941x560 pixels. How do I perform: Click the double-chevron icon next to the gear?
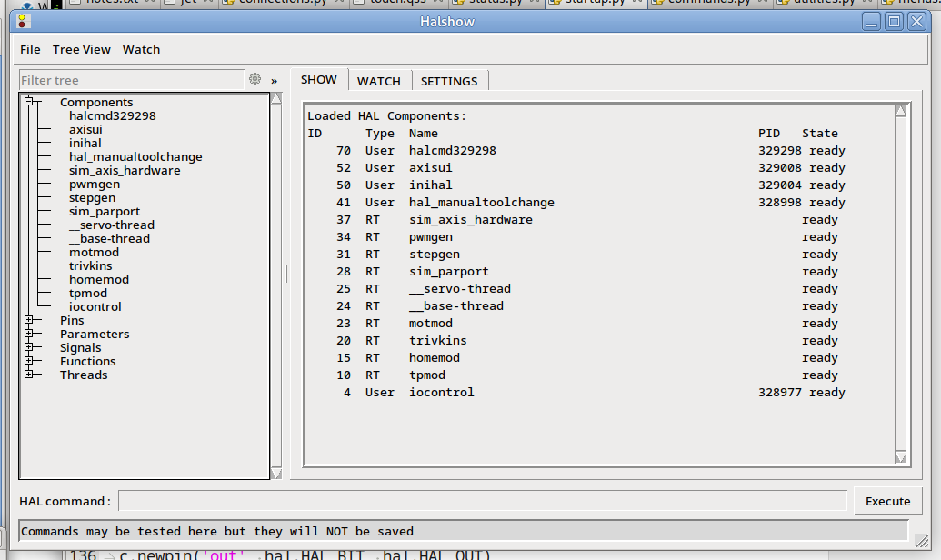pos(275,80)
